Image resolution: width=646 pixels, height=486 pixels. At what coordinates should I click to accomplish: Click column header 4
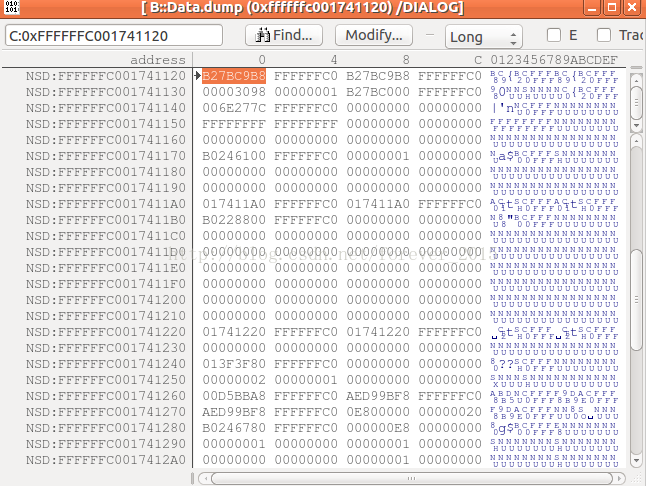(x=334, y=60)
